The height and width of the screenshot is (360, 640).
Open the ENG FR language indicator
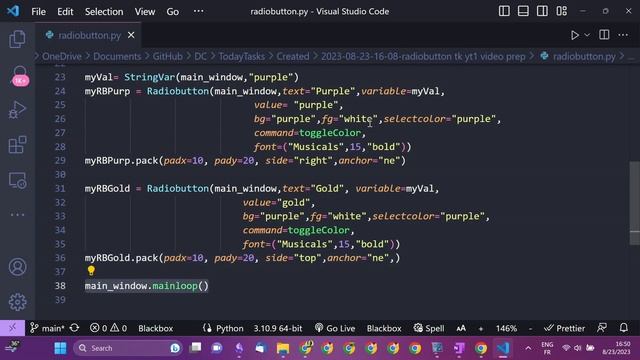point(547,348)
